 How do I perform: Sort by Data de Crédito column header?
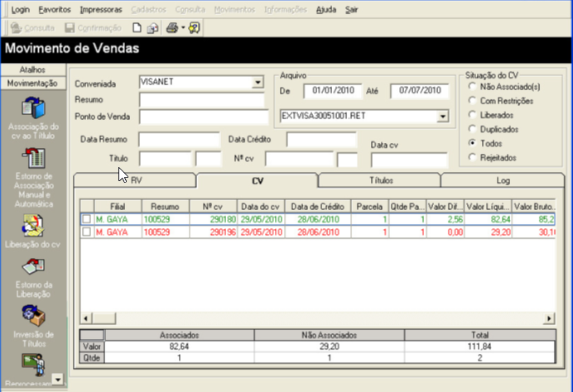tap(318, 207)
